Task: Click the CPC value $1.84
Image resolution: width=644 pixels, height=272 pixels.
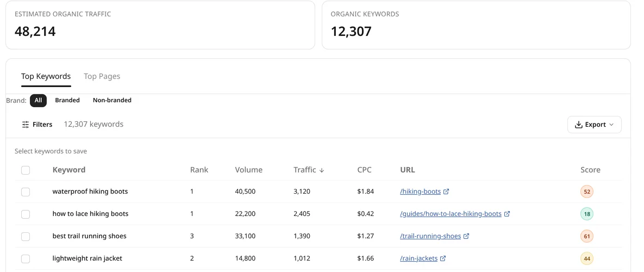Action: click(366, 191)
